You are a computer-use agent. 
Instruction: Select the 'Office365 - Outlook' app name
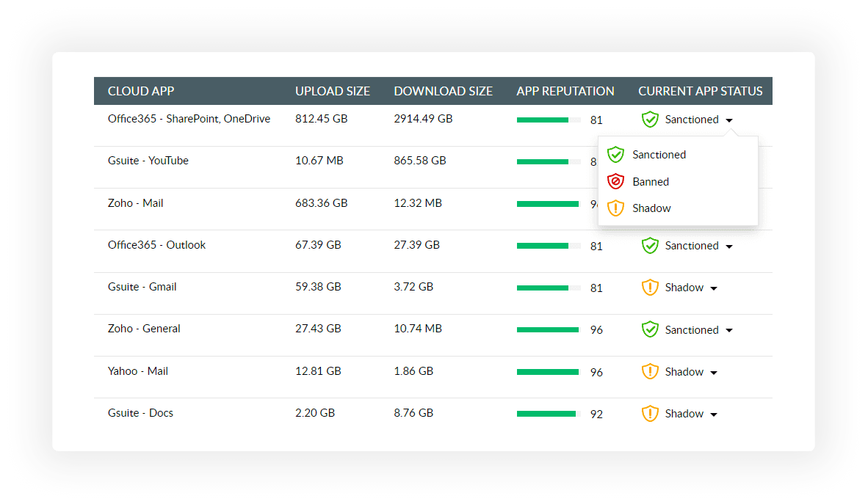[156, 245]
